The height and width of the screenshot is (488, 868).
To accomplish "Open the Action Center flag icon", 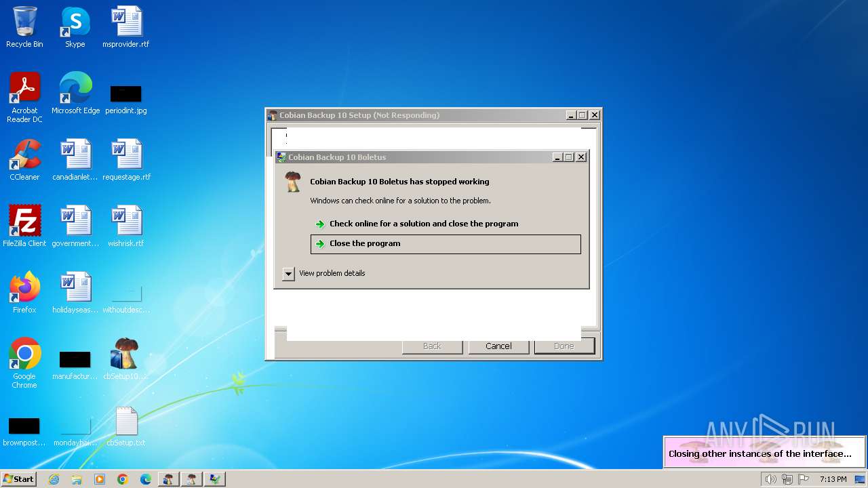I will (x=804, y=479).
